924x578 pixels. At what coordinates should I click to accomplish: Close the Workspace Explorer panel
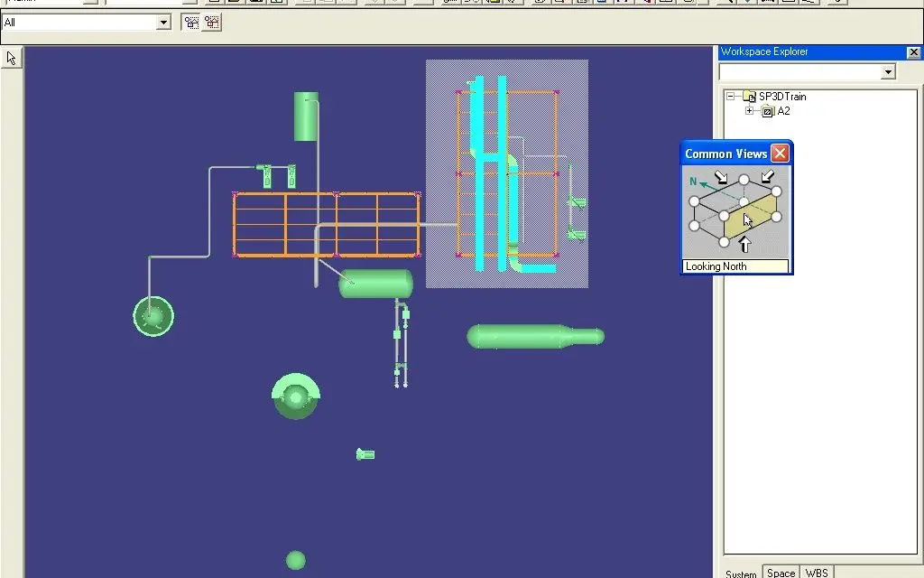click(913, 52)
